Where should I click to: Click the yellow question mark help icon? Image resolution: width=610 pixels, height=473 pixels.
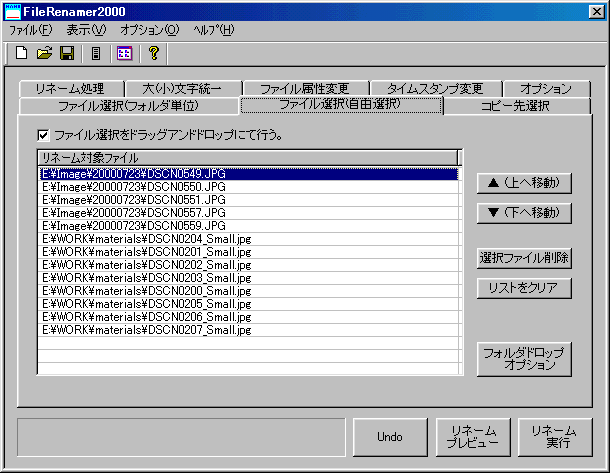(154, 53)
